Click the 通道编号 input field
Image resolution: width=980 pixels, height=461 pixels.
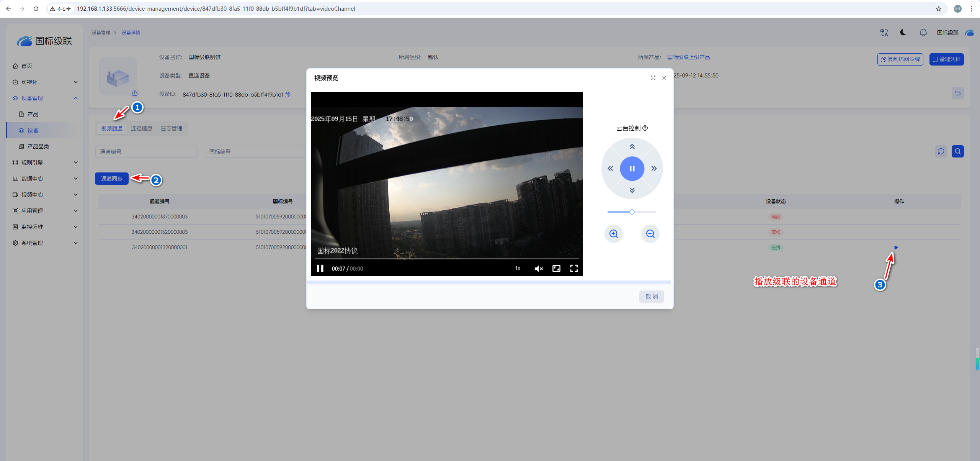click(146, 152)
